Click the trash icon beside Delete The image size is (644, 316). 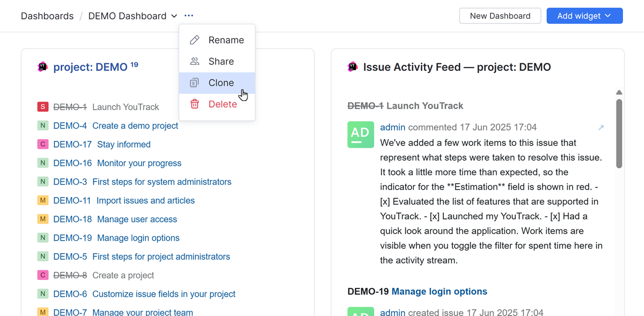pyautogui.click(x=195, y=104)
